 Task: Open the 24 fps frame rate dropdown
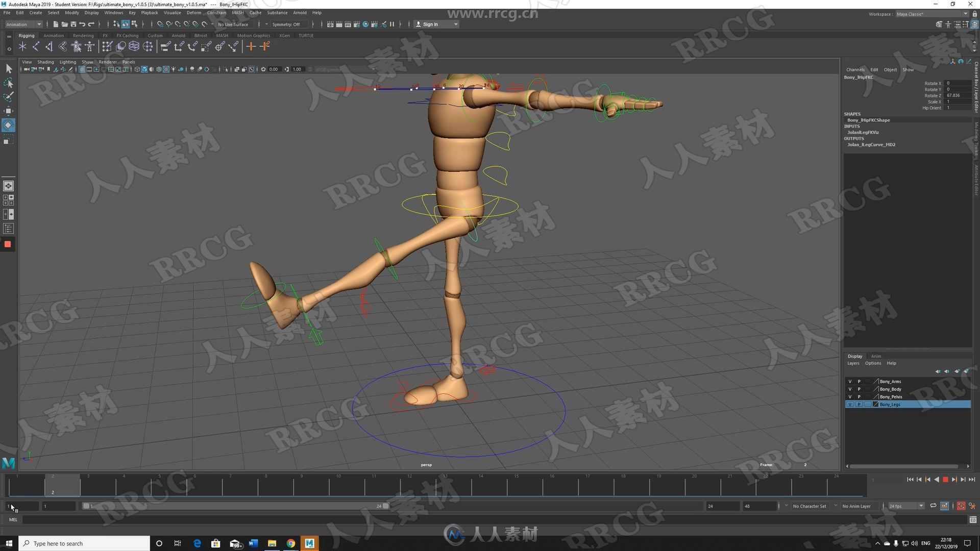906,506
